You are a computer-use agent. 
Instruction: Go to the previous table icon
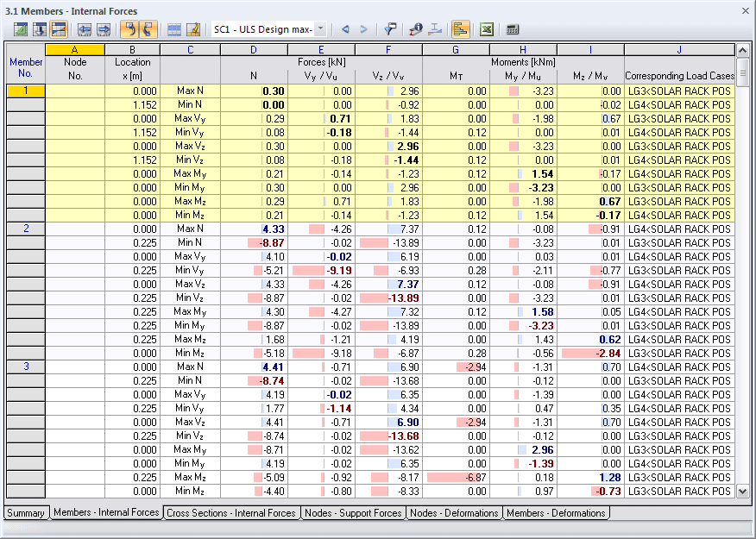click(84, 28)
